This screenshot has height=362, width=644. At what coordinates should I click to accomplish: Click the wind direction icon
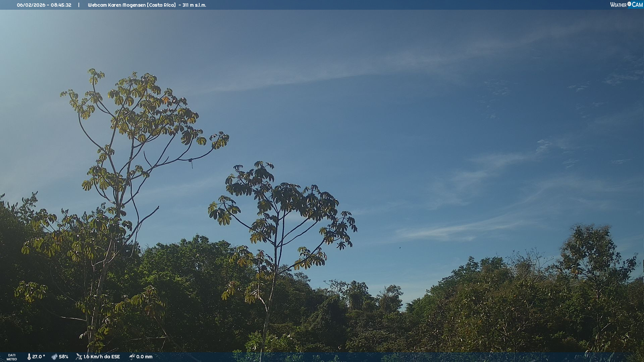click(79, 357)
